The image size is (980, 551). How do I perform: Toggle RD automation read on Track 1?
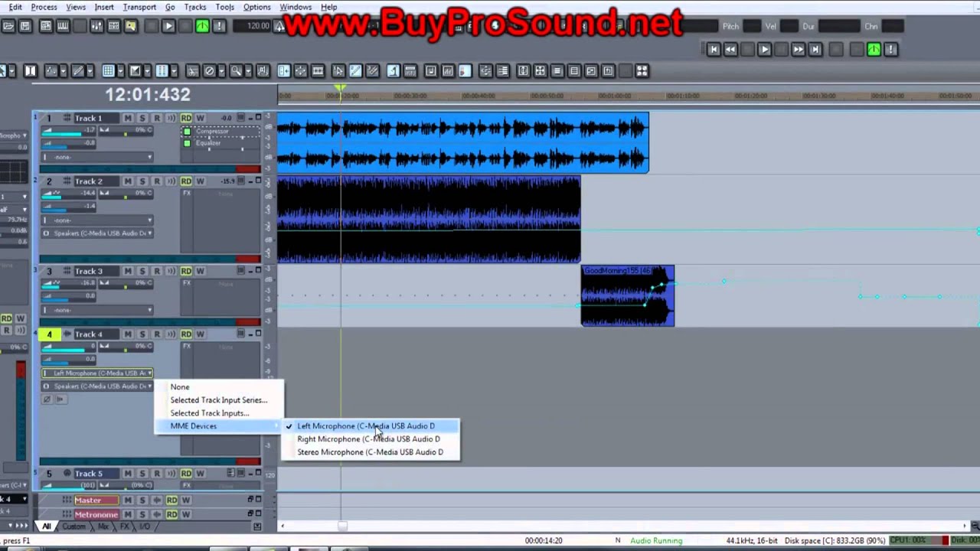click(x=186, y=118)
